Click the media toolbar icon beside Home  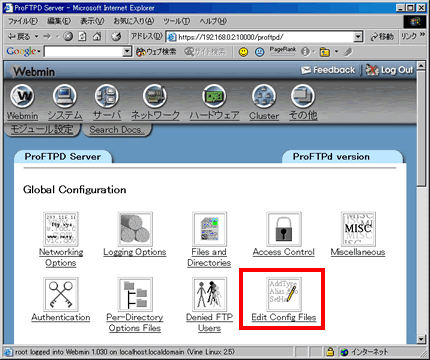tap(116, 36)
